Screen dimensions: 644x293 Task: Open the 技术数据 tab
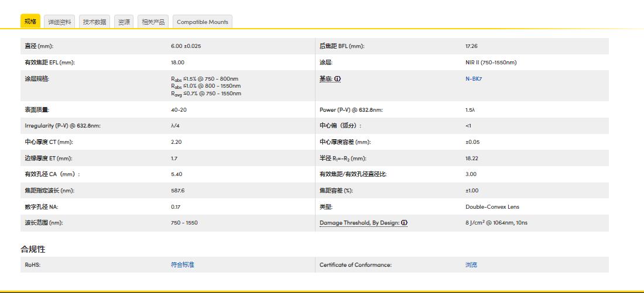click(94, 22)
